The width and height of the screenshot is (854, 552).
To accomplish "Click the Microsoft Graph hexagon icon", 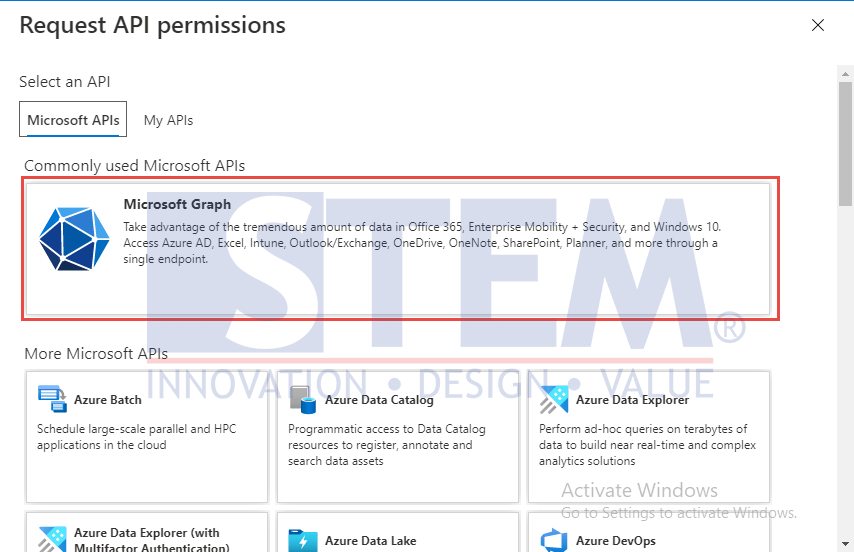I will click(x=74, y=238).
